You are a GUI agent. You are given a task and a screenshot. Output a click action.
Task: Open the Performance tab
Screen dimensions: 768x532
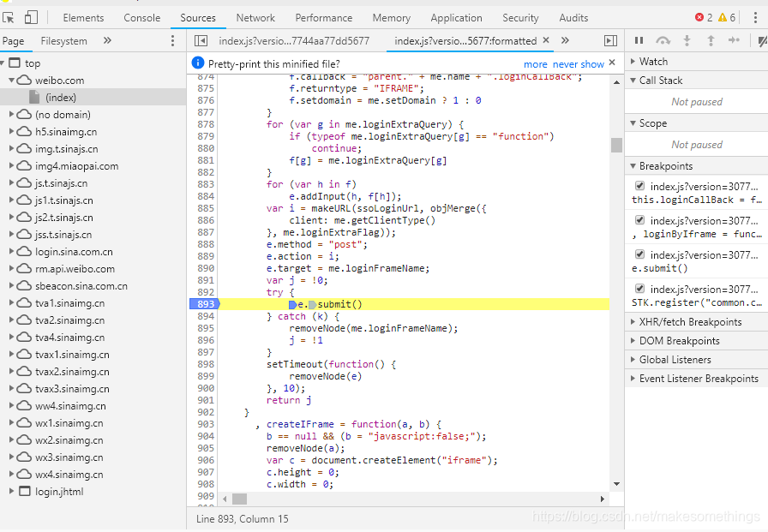pyautogui.click(x=324, y=18)
